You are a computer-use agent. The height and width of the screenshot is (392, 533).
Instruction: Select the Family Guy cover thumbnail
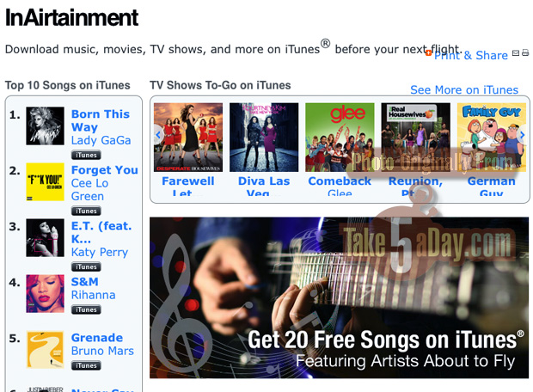coord(491,138)
